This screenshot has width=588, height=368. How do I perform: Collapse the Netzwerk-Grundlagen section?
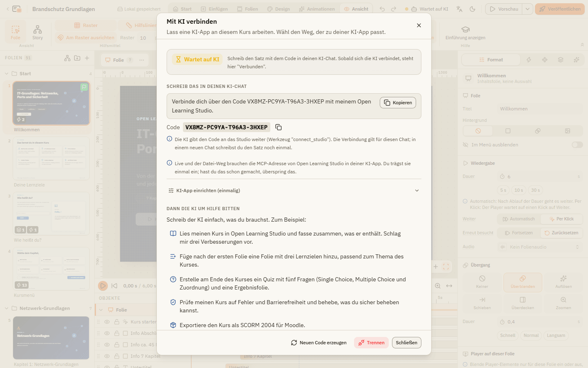7,308
